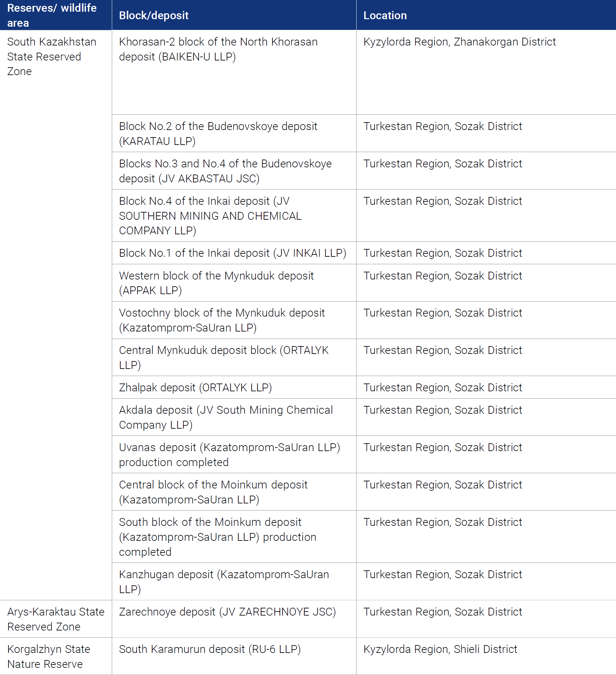Select Akdala deposit JV South Mining cell
616x675 pixels.
tap(234, 417)
